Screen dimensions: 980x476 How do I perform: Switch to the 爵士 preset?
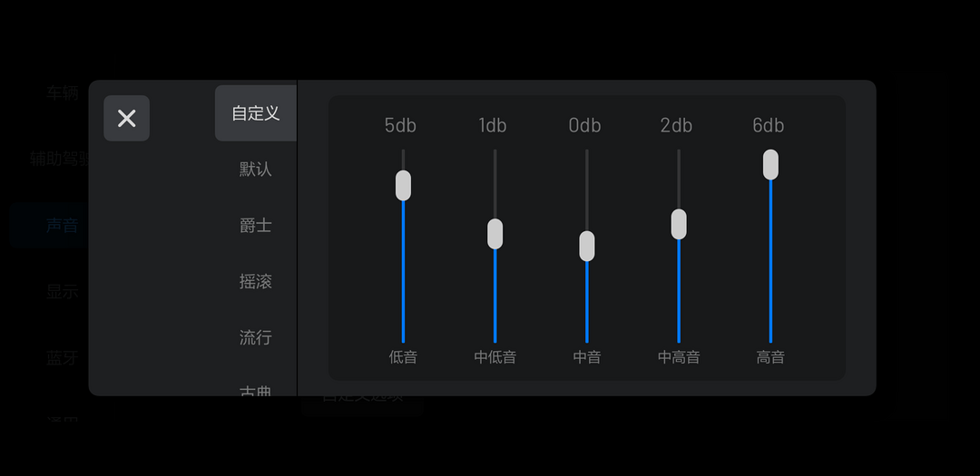click(x=256, y=226)
